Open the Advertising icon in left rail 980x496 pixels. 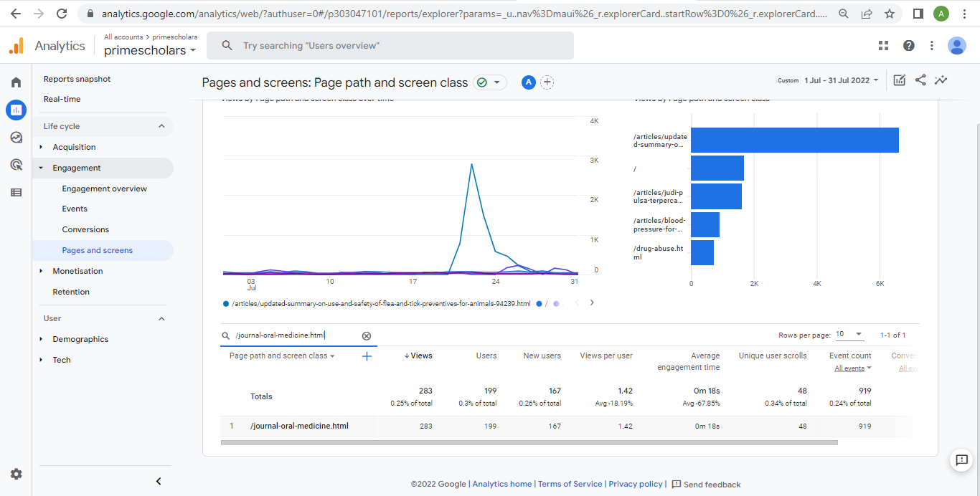click(16, 165)
